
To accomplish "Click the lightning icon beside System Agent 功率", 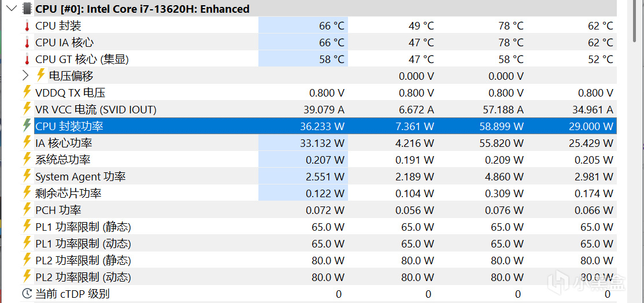I will [x=27, y=176].
